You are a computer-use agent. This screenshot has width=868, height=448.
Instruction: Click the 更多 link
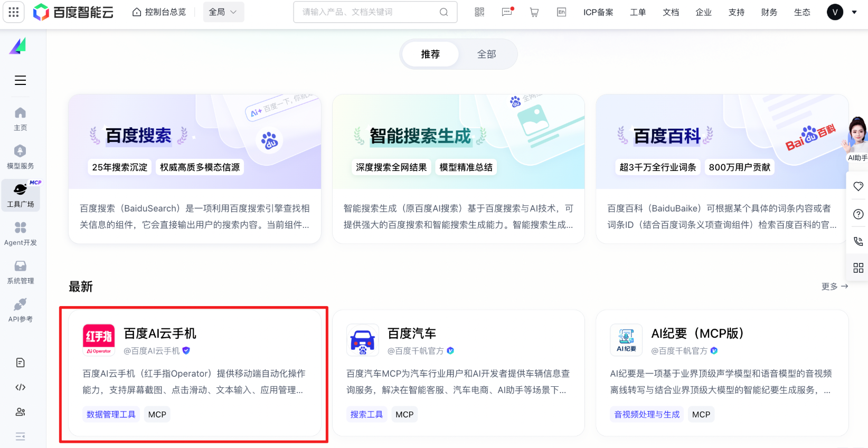point(834,287)
